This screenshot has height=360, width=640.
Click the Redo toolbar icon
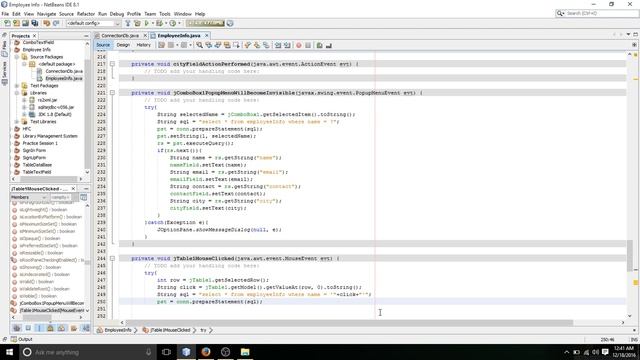[x=56, y=23]
